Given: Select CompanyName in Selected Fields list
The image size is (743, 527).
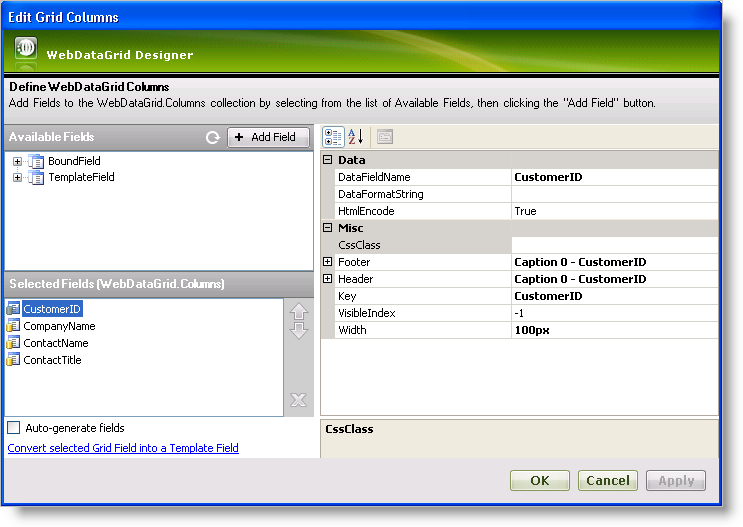Looking at the screenshot, I should pyautogui.click(x=59, y=326).
